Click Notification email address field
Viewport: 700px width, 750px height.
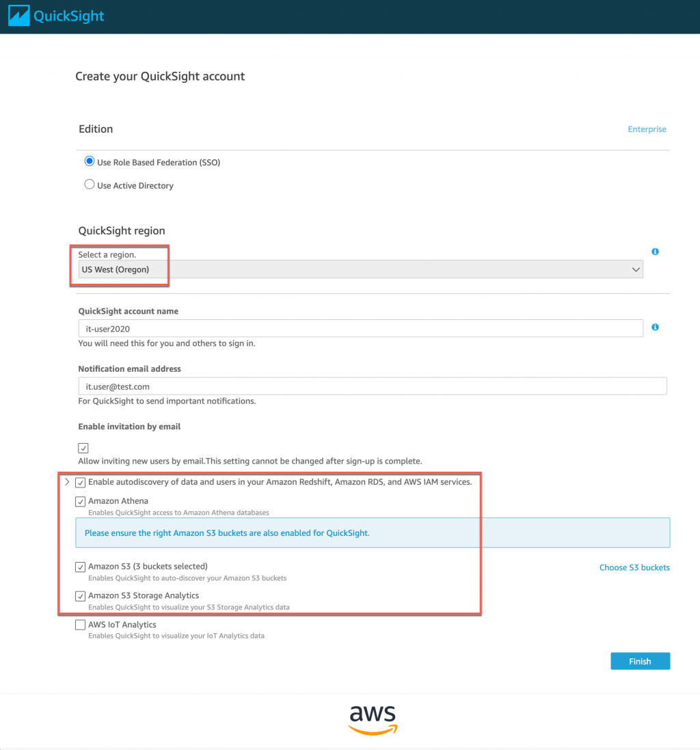tap(373, 386)
